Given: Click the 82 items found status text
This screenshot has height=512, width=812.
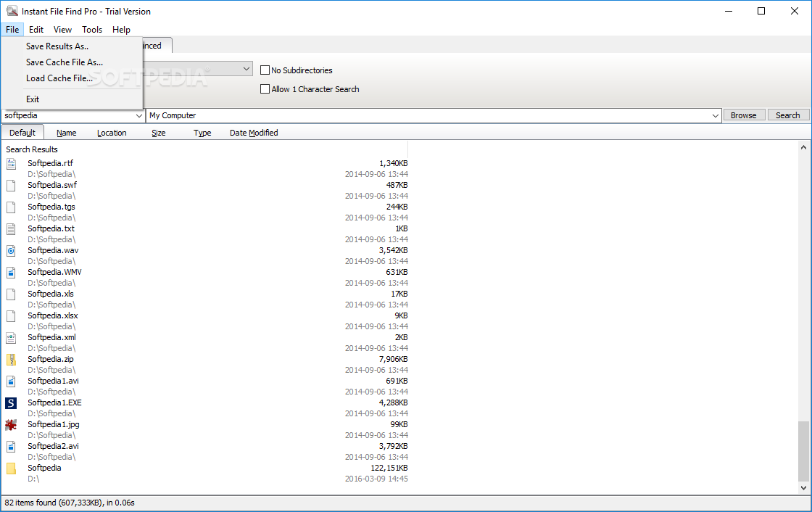Looking at the screenshot, I should 70,503.
